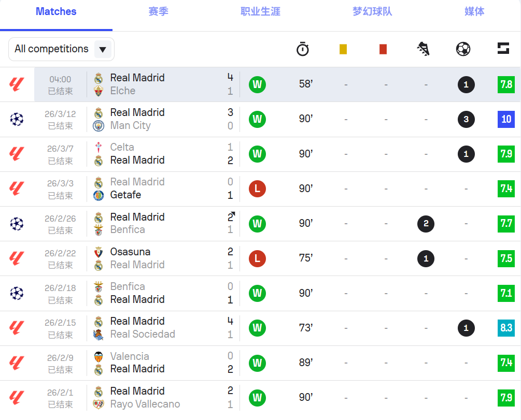Click LaLiga icon on the Getafe match row

click(17, 189)
